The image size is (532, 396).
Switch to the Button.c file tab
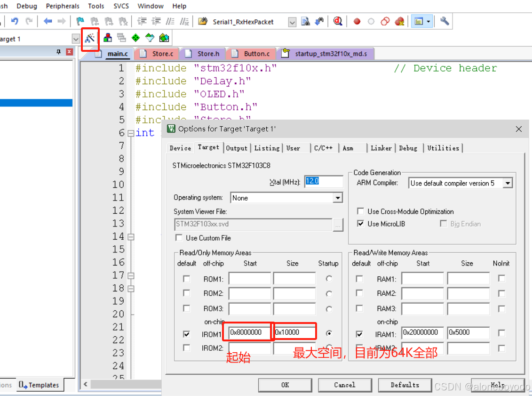click(251, 54)
